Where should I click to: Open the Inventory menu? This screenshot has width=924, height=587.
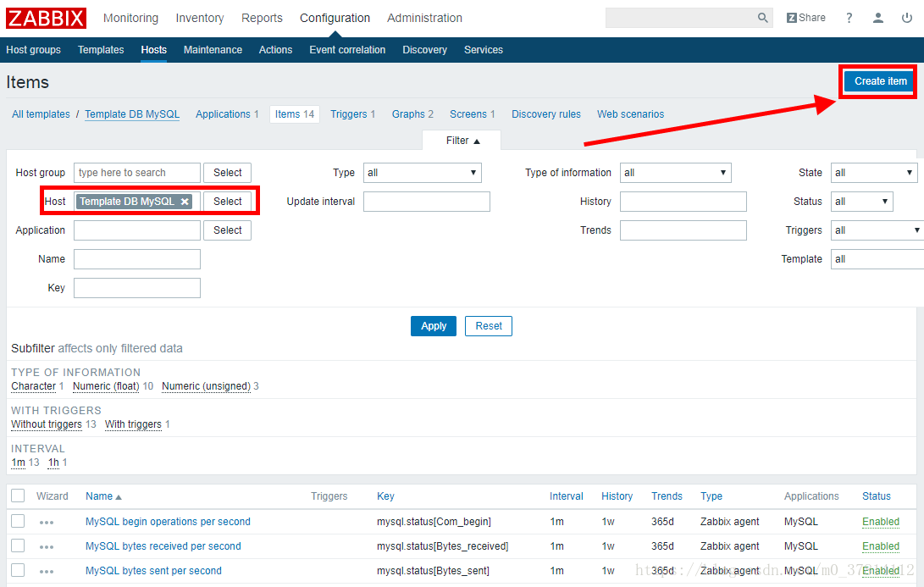click(x=200, y=19)
